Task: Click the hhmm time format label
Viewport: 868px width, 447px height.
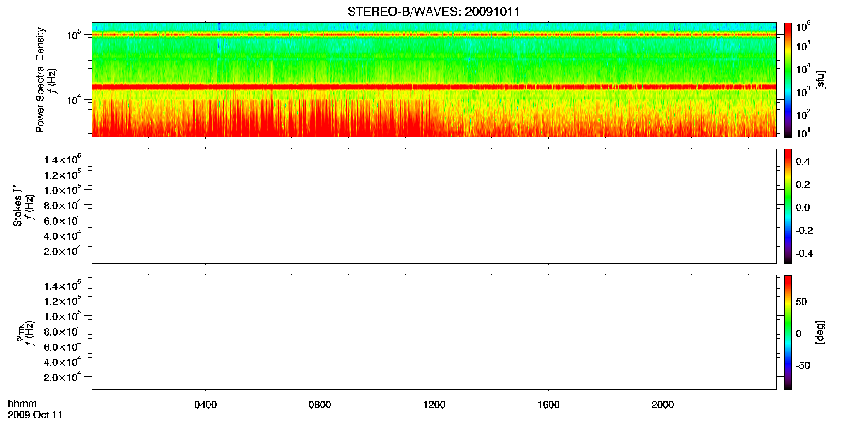Action: click(x=22, y=404)
